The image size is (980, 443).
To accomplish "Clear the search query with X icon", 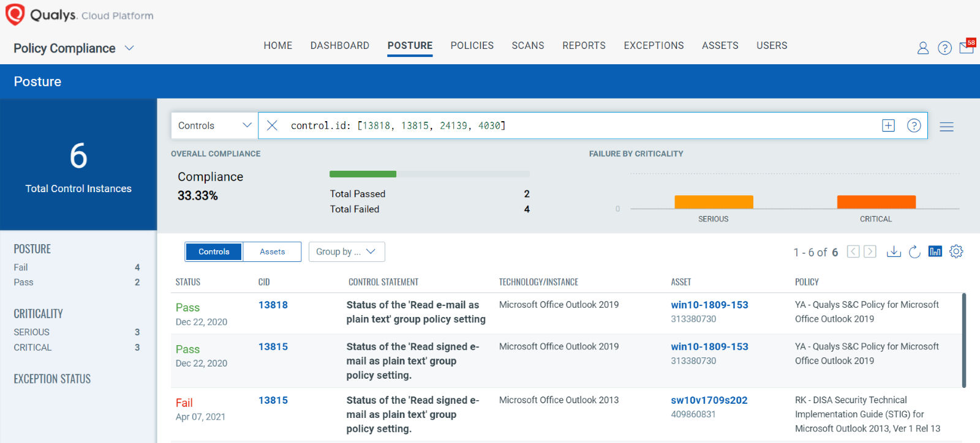I will (x=273, y=125).
